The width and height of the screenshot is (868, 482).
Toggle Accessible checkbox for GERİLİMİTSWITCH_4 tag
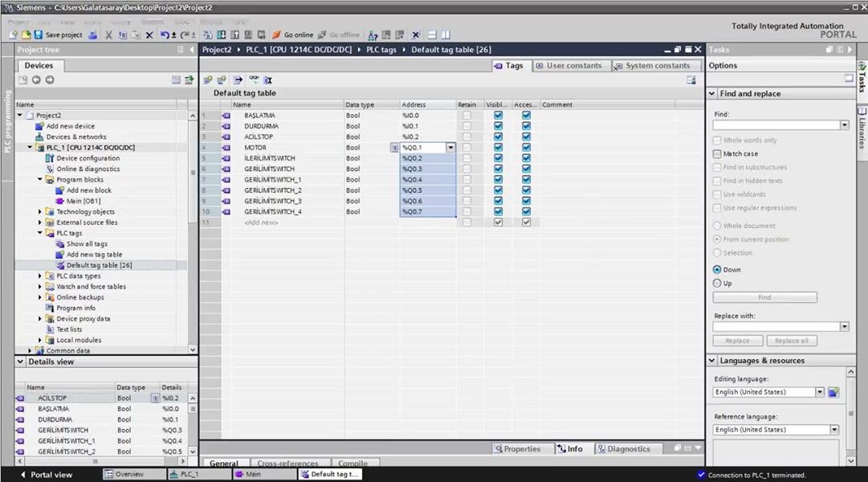[526, 211]
